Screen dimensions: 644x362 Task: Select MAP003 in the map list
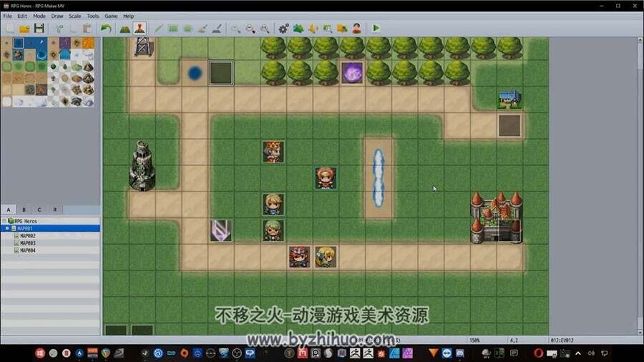[50, 243]
